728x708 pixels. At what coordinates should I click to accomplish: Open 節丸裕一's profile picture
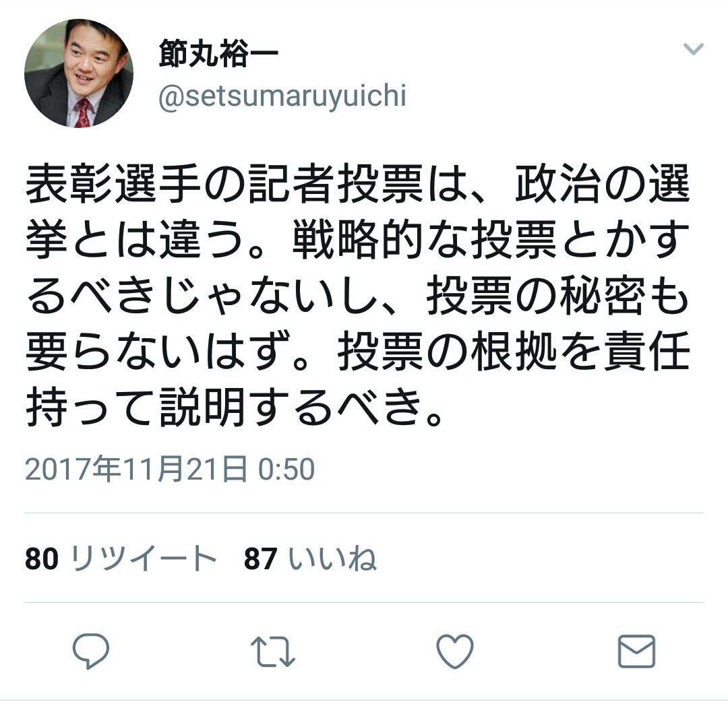coord(79,73)
